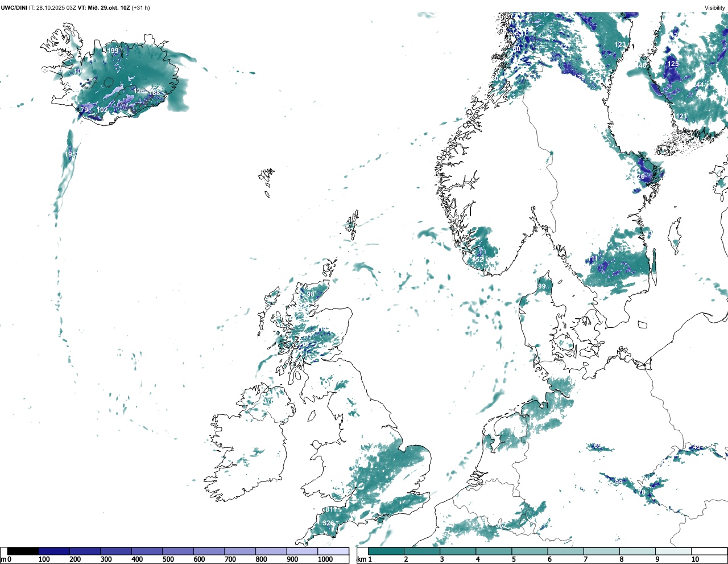
Task: Click the 100–200 m dark navy swatch
Action: 54,551
